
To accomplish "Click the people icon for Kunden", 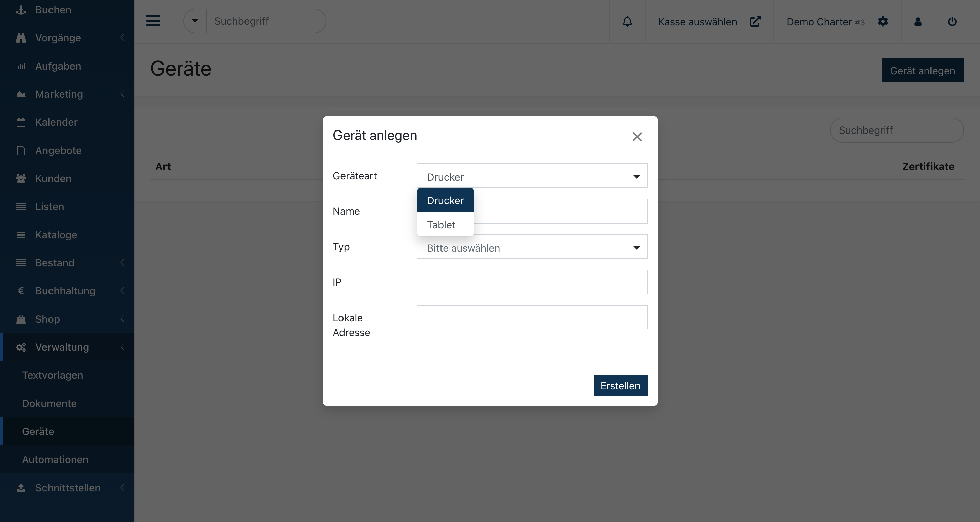I will click(x=21, y=179).
